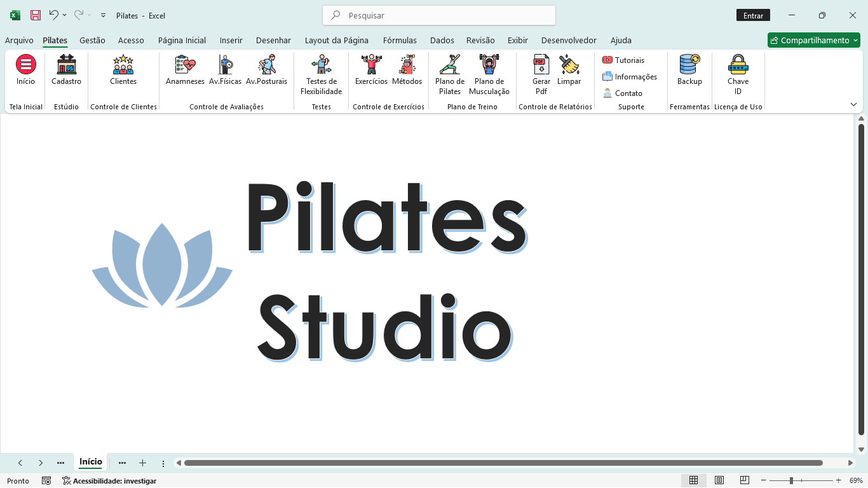Add a new sheet with plus button
868x488 pixels.
coord(142,463)
